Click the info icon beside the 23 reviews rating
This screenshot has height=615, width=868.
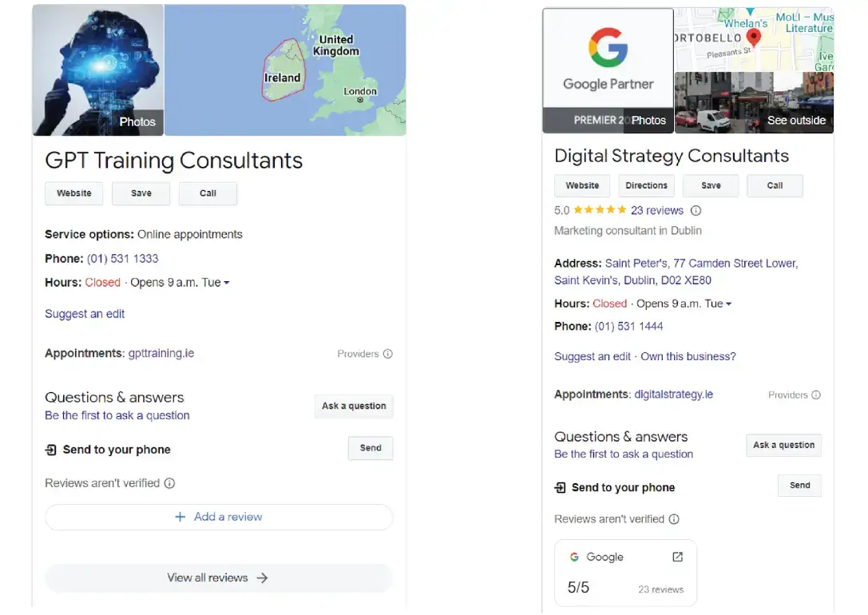[696, 210]
